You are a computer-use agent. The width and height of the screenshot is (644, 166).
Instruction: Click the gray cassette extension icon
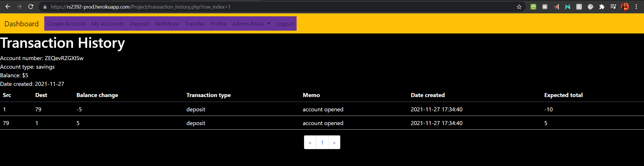pos(544,7)
